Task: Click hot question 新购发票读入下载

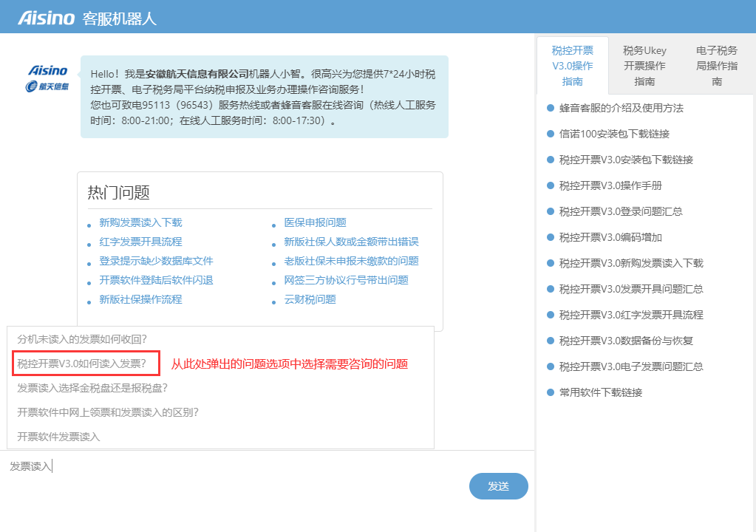Action: [141, 222]
